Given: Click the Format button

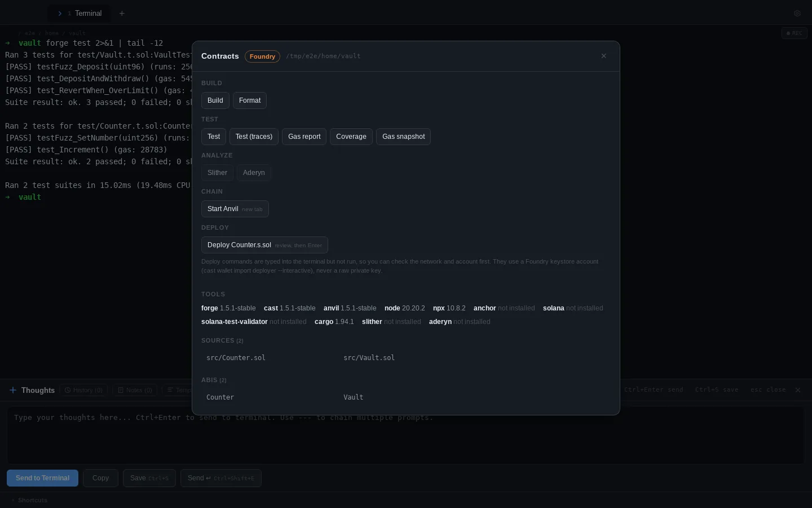Looking at the screenshot, I should [250, 100].
